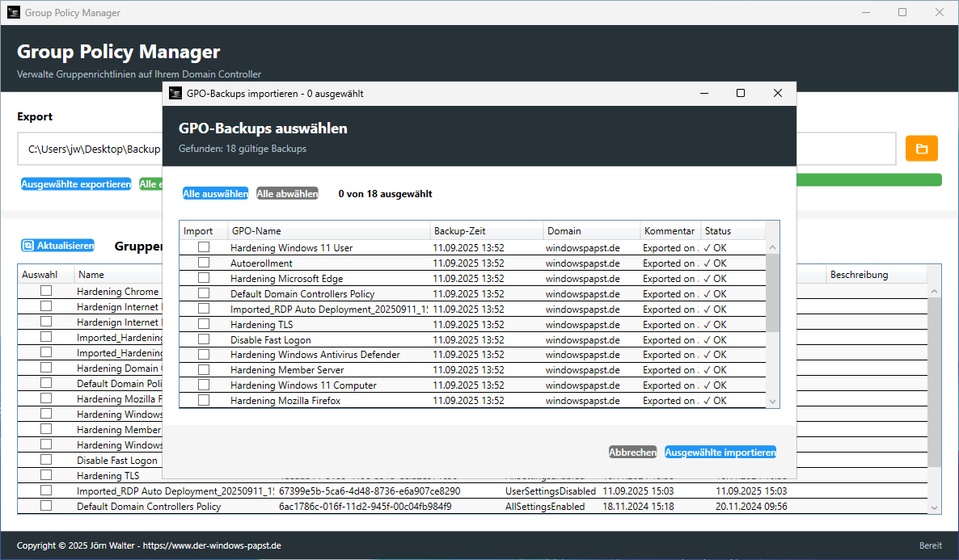The height and width of the screenshot is (560, 959).
Task: Sort by the GPO-Name column header
Action: pos(328,231)
